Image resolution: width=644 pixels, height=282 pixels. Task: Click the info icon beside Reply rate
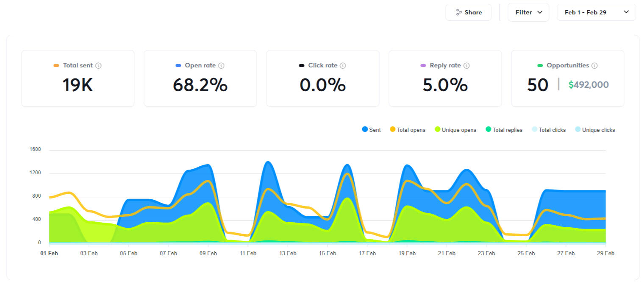pyautogui.click(x=466, y=66)
